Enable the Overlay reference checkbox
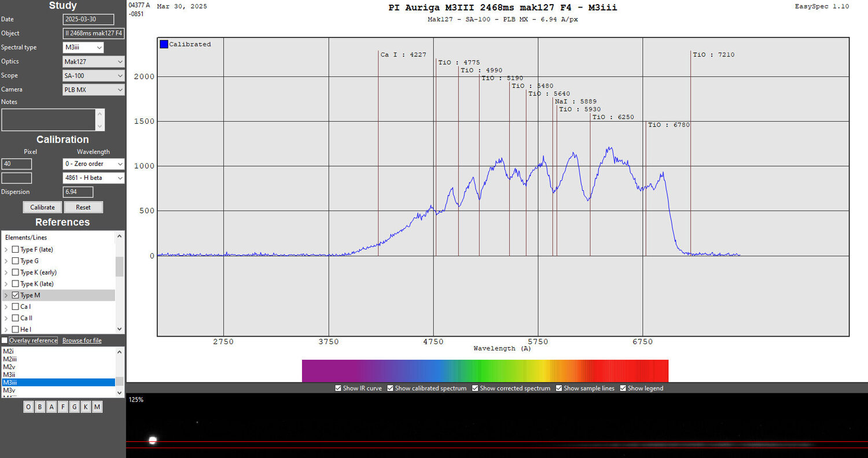The image size is (868, 458). coord(5,341)
